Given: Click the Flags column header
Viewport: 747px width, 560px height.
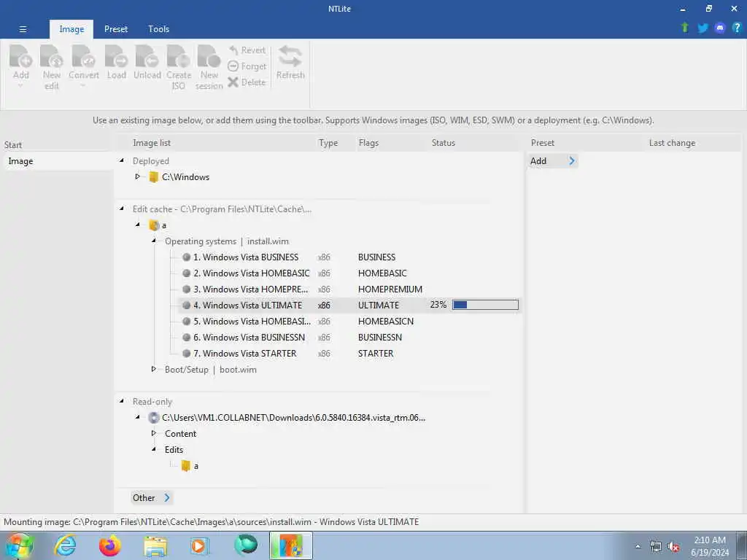Looking at the screenshot, I should coord(368,143).
